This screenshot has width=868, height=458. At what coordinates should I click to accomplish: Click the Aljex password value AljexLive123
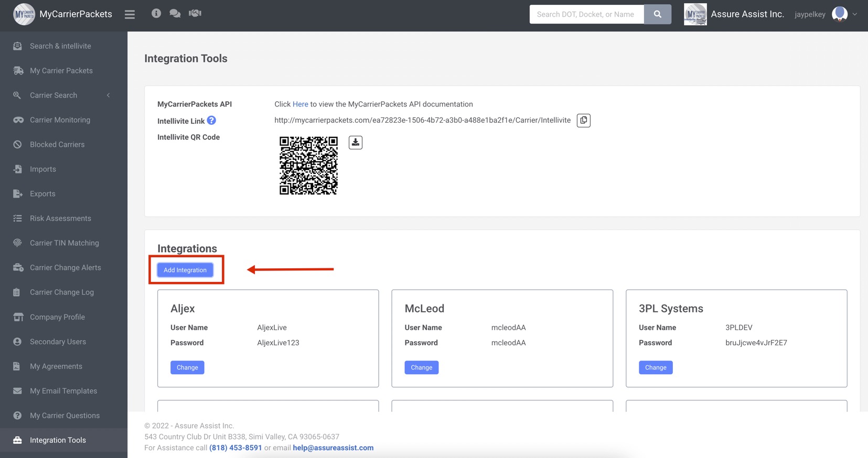point(278,343)
